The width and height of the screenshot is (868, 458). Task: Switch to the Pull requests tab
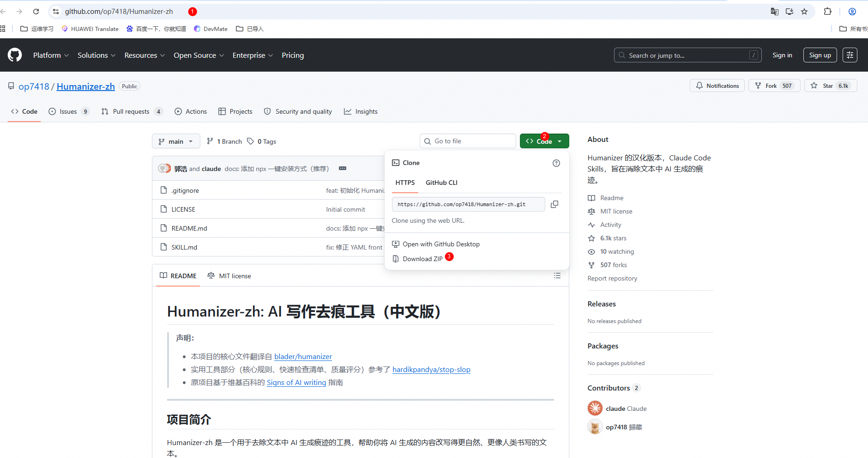132,111
